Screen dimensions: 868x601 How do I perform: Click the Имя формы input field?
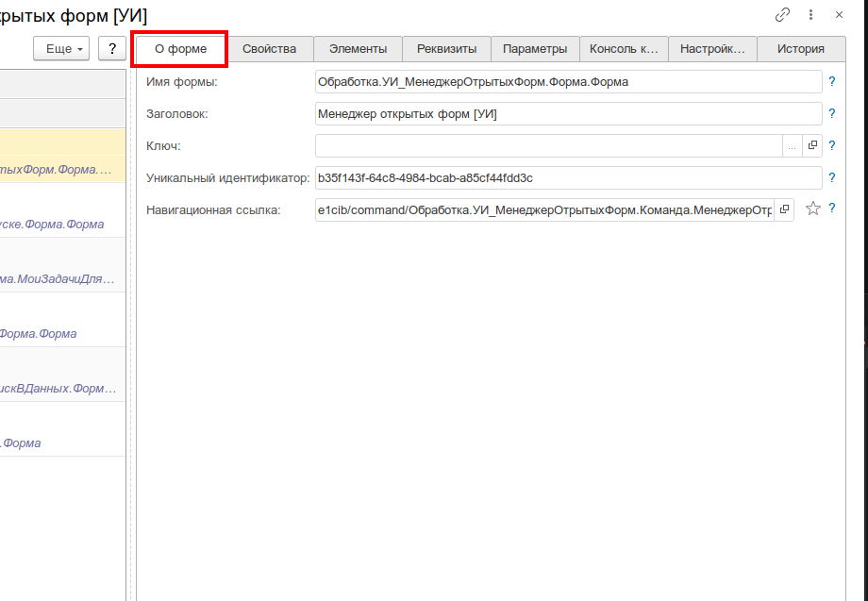(x=569, y=82)
